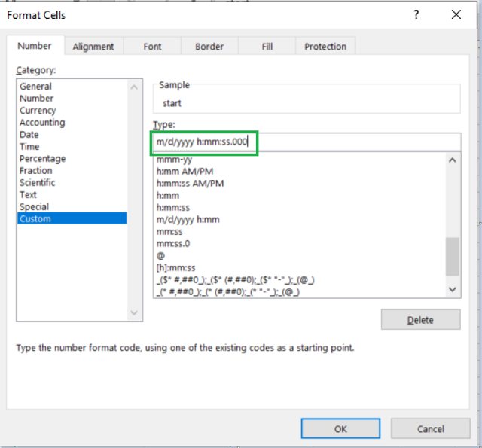
Task: Delete the custom number format
Action: click(x=420, y=320)
